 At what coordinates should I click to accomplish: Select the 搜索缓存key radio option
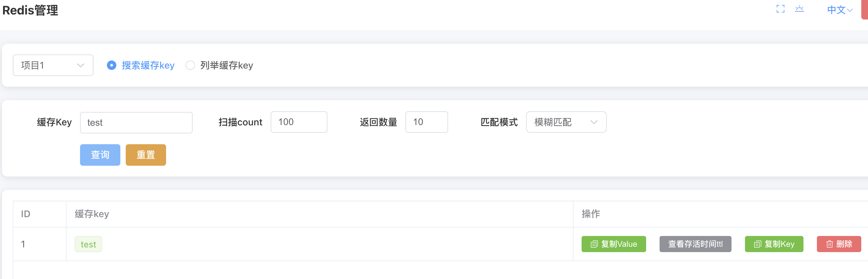[x=112, y=65]
